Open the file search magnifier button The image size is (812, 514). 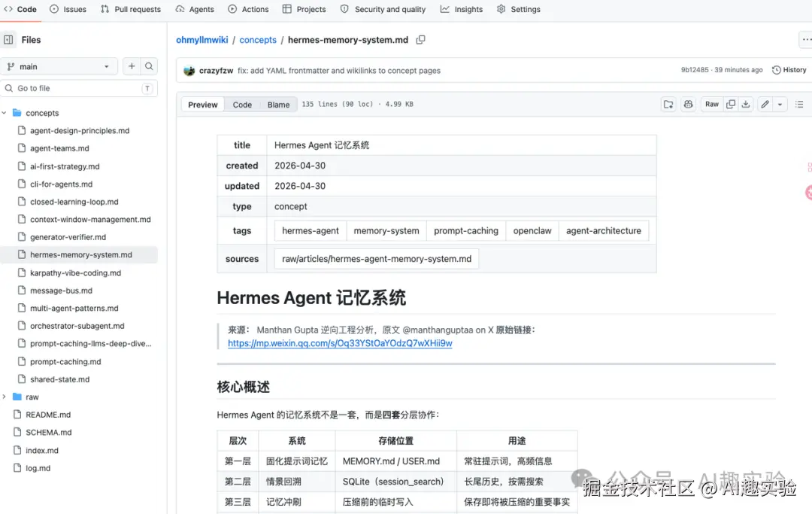coord(149,66)
